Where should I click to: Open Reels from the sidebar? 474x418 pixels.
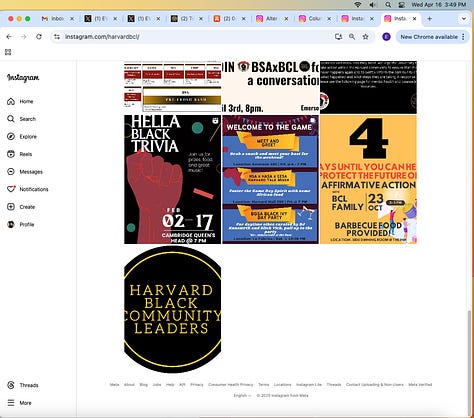(x=19, y=154)
